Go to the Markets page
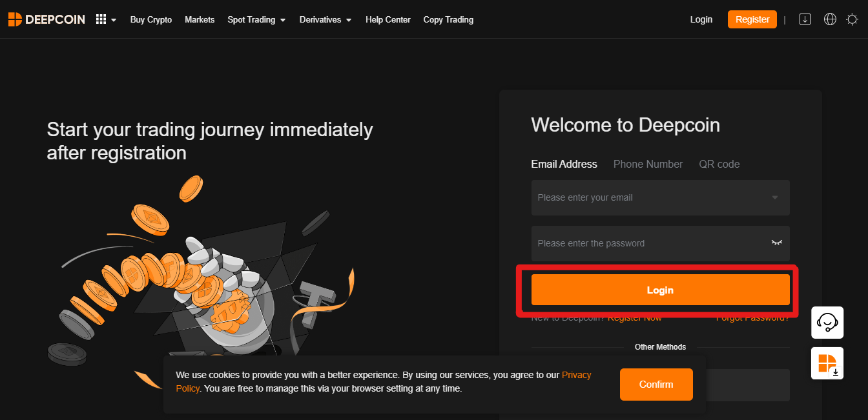 click(200, 19)
